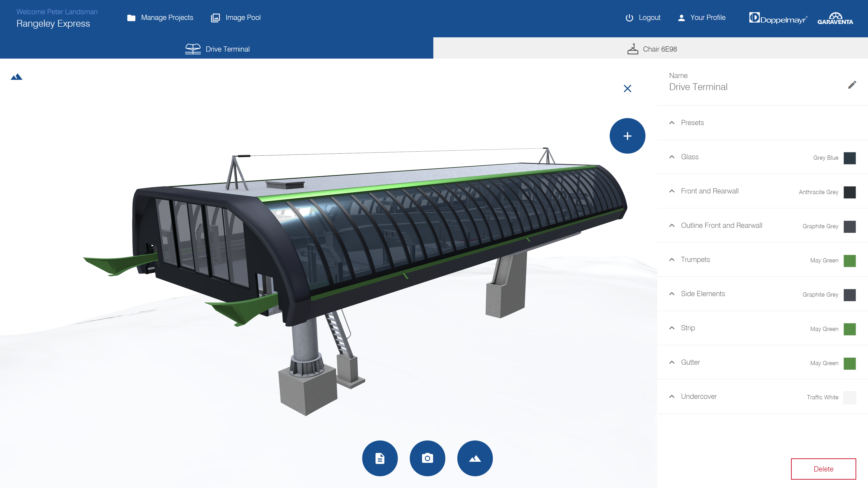
Task: Open Manage Projects
Action: tap(160, 17)
